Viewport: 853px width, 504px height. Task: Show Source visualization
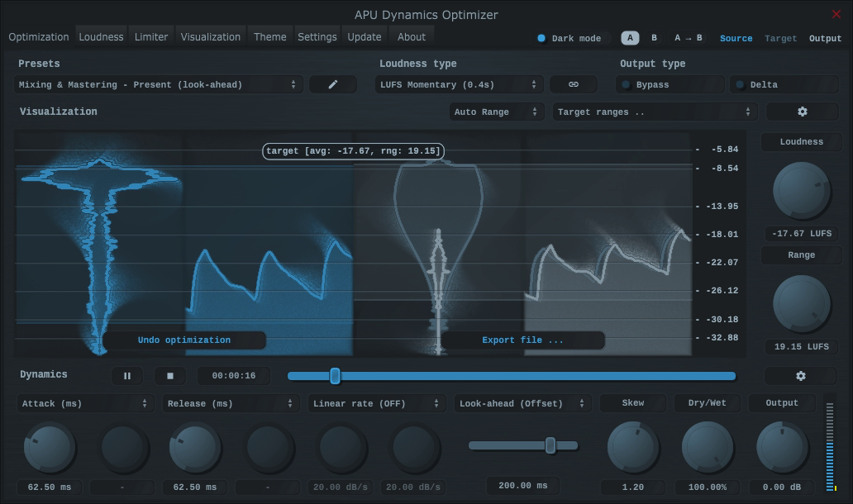pos(736,38)
